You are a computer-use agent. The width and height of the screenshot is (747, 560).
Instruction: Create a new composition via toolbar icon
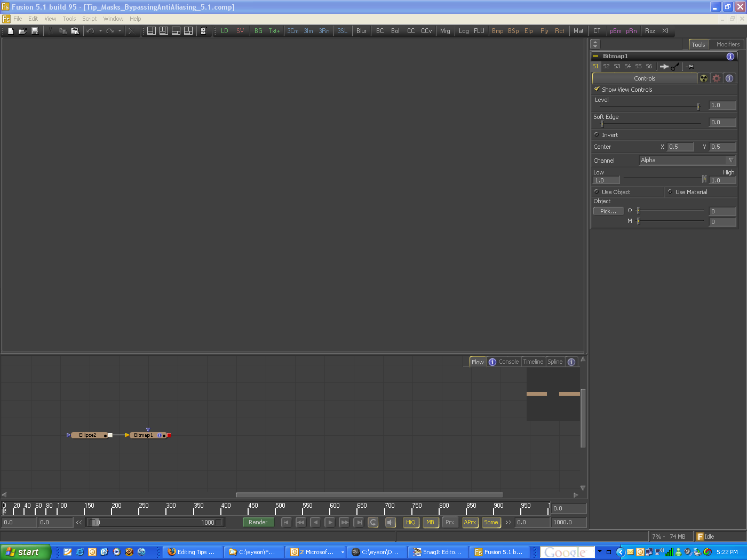tap(11, 31)
